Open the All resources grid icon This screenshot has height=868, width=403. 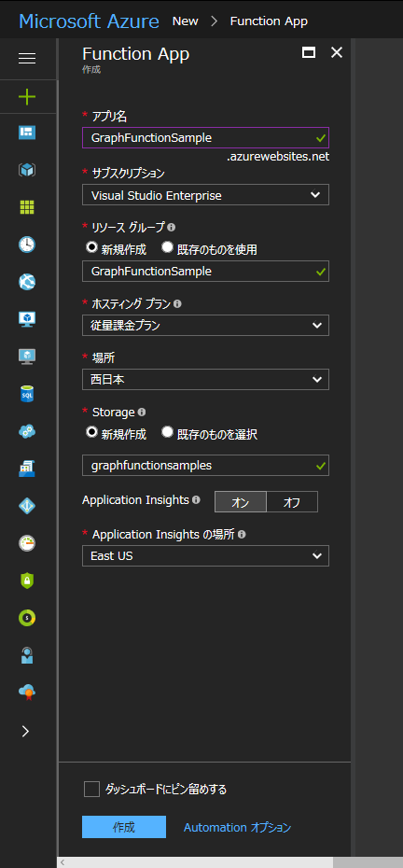point(27,207)
